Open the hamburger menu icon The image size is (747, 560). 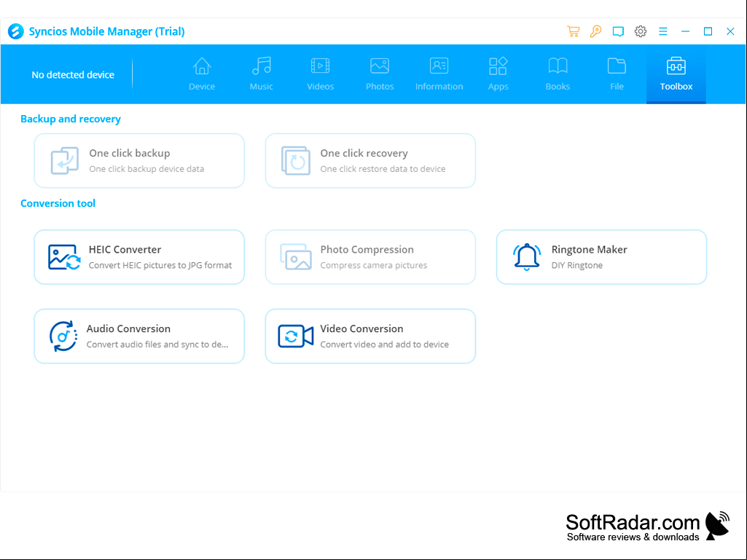(x=662, y=31)
